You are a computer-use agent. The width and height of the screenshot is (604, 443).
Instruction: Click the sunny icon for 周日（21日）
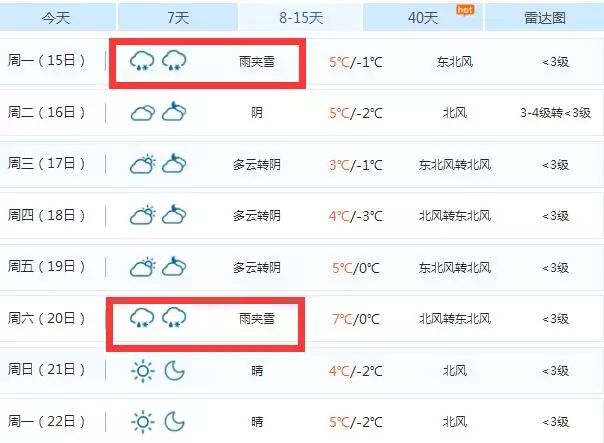pyautogui.click(x=142, y=371)
